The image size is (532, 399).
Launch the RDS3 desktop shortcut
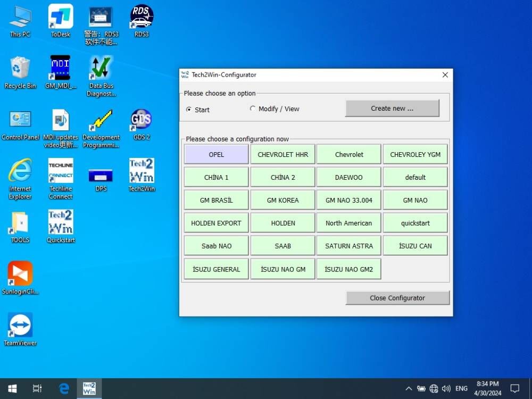142,21
